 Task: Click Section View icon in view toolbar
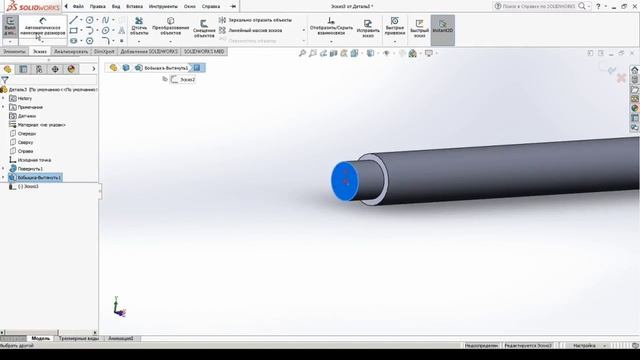pyautogui.click(x=333, y=53)
